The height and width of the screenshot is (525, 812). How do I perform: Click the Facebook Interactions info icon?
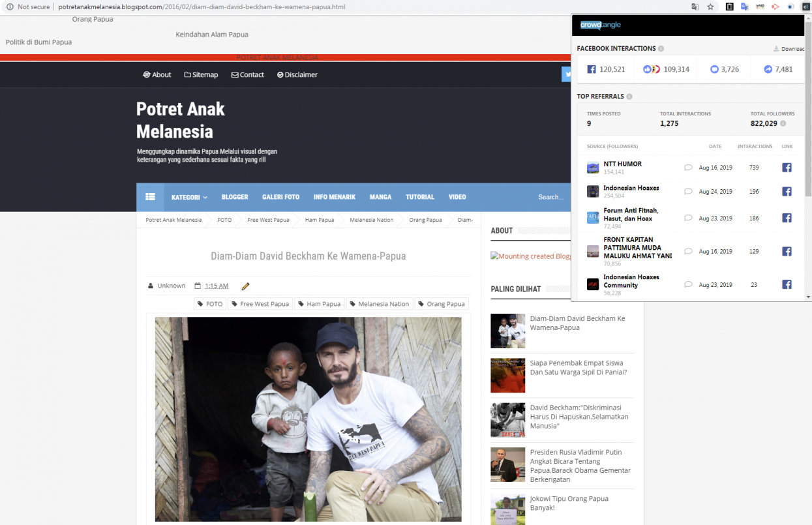661,49
